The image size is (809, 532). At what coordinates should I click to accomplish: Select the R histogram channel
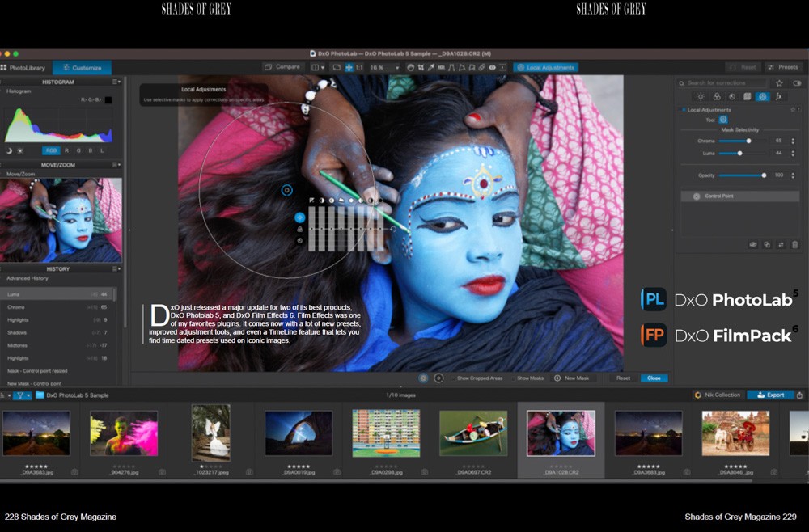coord(66,150)
